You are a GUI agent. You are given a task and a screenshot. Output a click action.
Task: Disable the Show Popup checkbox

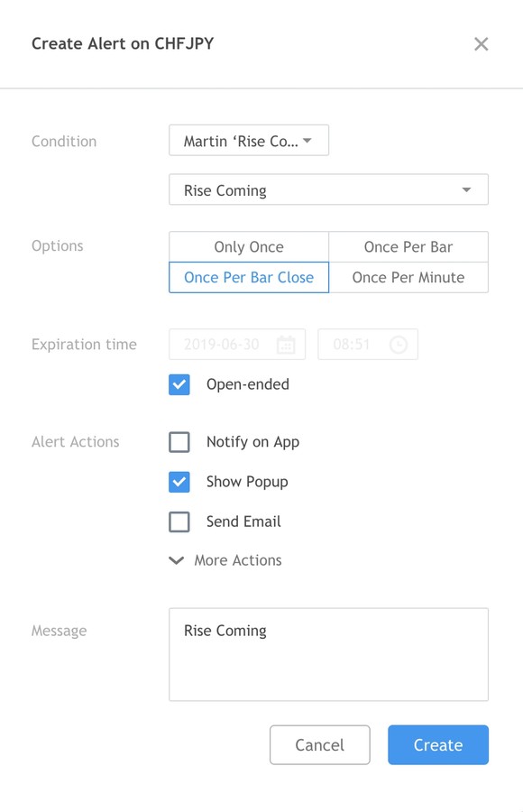tap(179, 482)
